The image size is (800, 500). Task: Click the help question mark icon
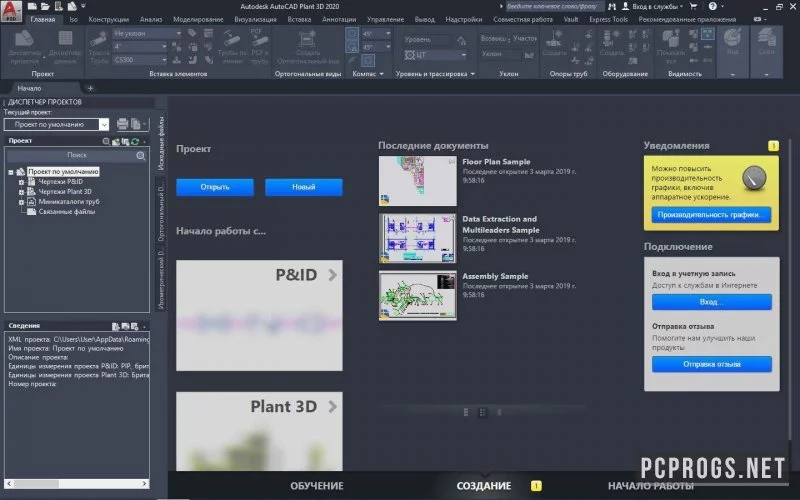pos(713,6)
